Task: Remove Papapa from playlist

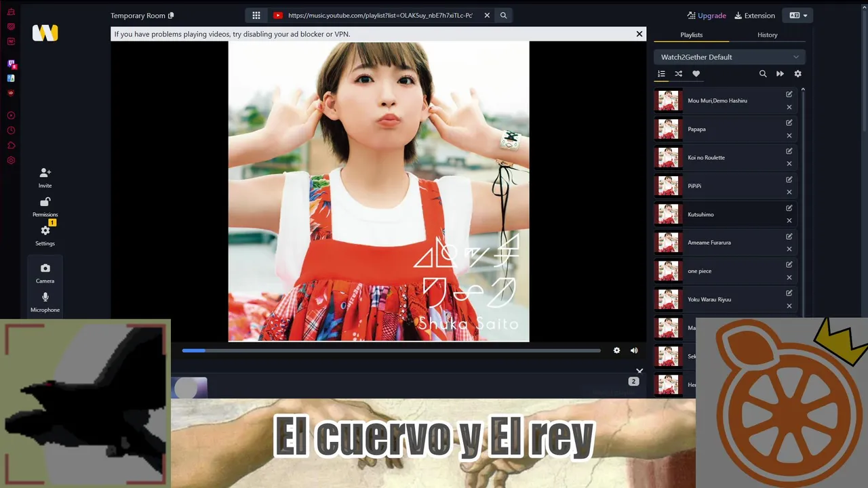Action: 789,136
